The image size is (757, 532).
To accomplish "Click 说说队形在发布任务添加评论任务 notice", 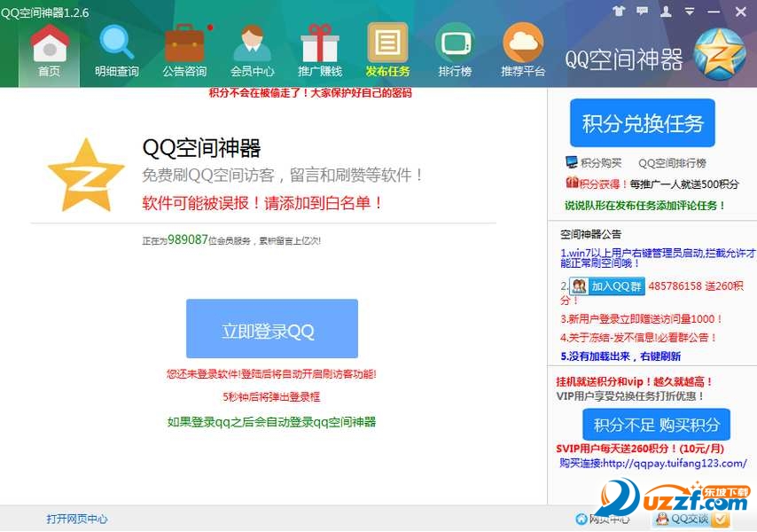I will point(645,205).
